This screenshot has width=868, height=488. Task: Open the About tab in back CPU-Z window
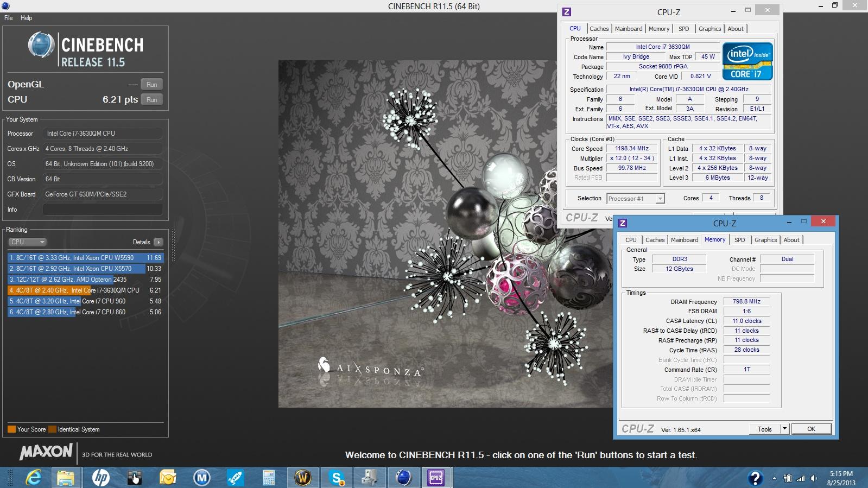click(736, 29)
